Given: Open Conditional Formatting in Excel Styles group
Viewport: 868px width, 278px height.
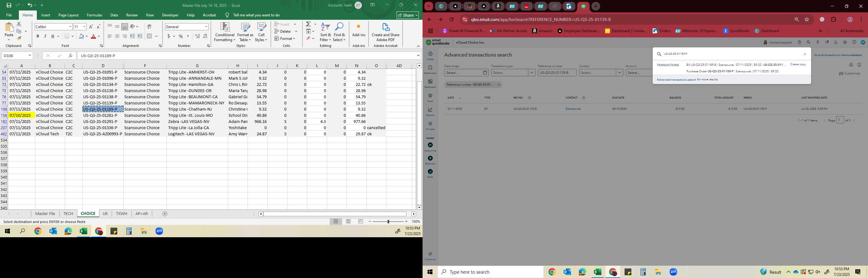Looking at the screenshot, I should click(225, 32).
